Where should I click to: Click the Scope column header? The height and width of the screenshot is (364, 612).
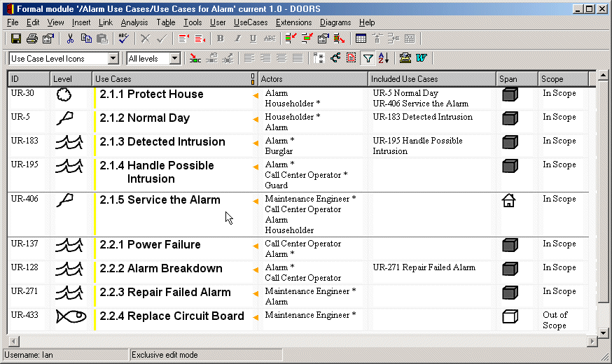(563, 79)
